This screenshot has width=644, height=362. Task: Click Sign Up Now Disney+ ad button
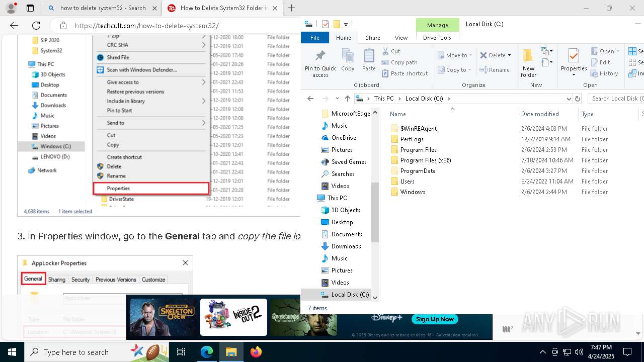coord(435,319)
